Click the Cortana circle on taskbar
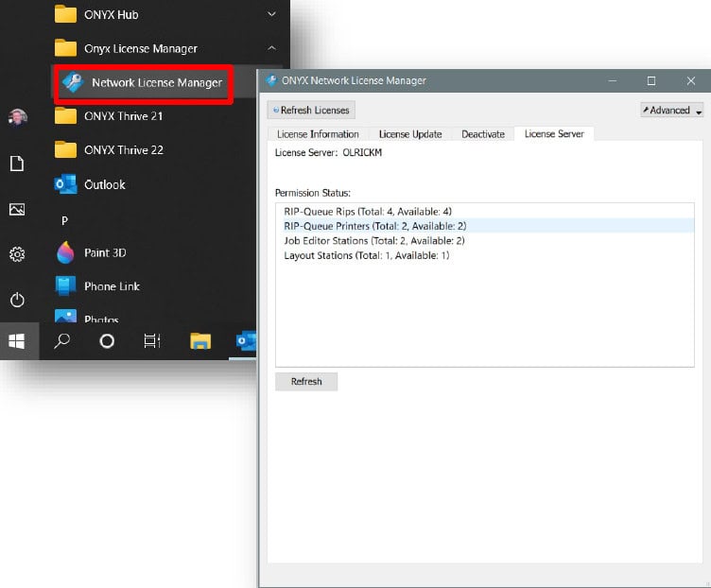This screenshot has height=588, width=711. [107, 341]
